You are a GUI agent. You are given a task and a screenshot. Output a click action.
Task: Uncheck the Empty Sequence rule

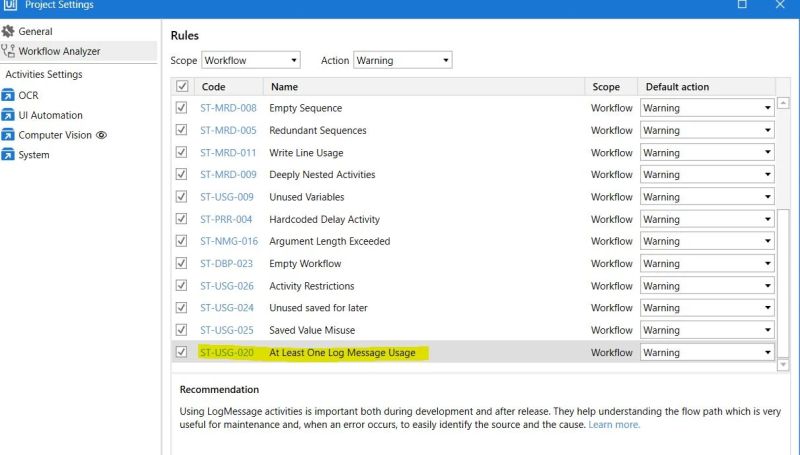181,108
